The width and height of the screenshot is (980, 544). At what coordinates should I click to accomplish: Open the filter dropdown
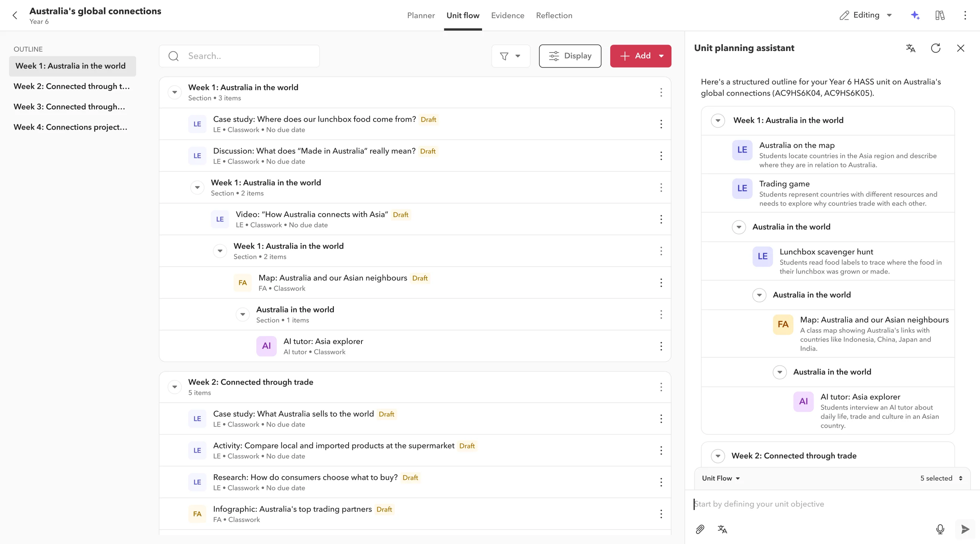510,56
